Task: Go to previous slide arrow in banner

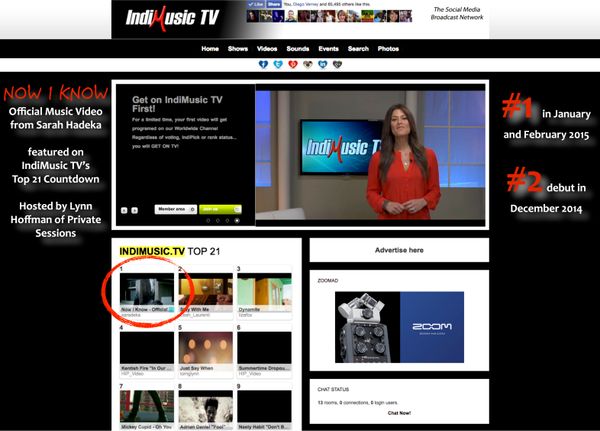Action: coord(124,211)
